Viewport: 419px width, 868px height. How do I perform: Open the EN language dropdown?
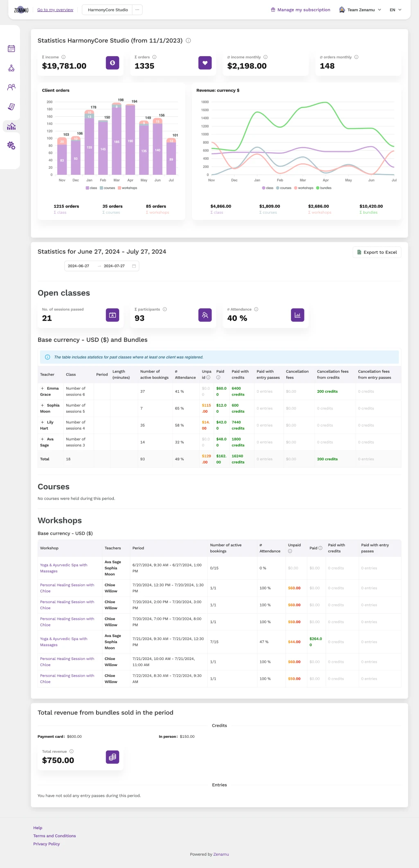395,10
